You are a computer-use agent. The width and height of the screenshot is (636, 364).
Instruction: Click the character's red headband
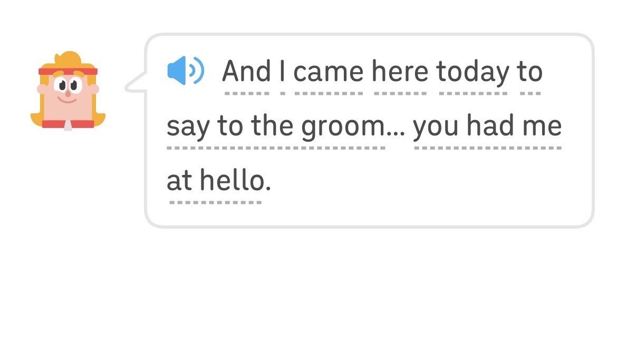coord(68,71)
